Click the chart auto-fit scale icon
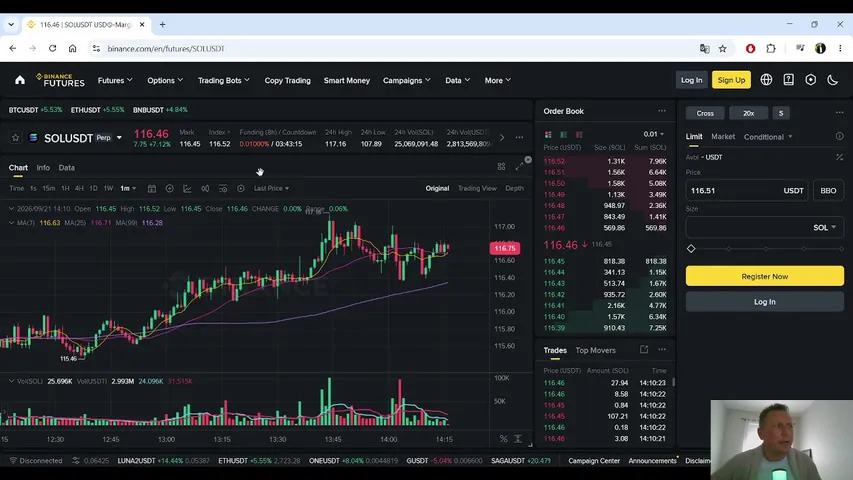Image resolution: width=853 pixels, height=480 pixels. 518,439
